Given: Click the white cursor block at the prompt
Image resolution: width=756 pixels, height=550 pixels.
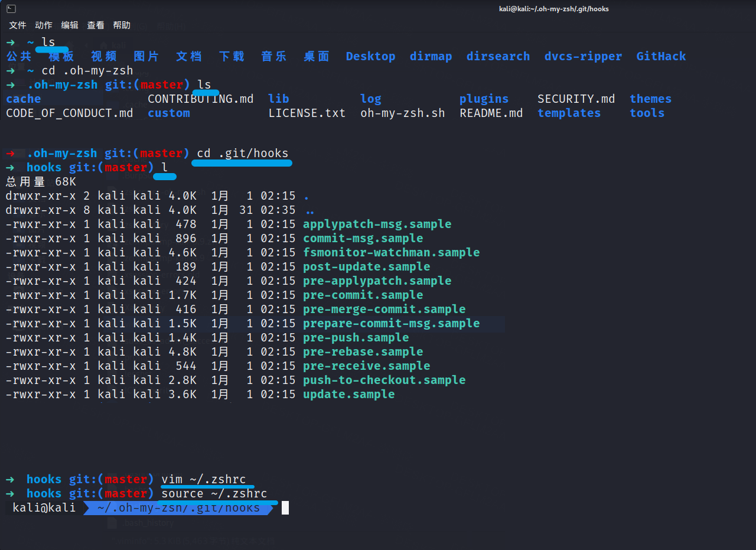Looking at the screenshot, I should coord(285,507).
